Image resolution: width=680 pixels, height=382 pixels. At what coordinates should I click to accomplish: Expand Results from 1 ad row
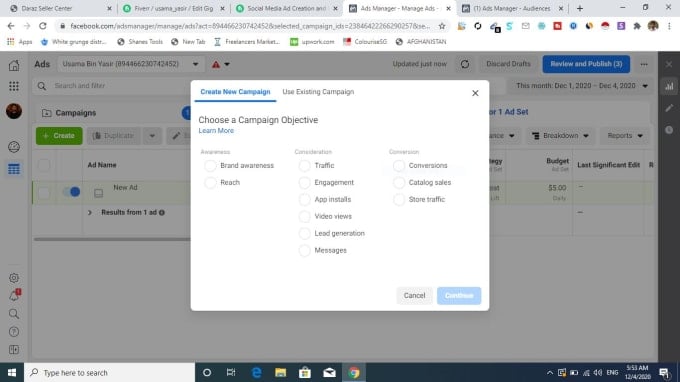point(90,212)
